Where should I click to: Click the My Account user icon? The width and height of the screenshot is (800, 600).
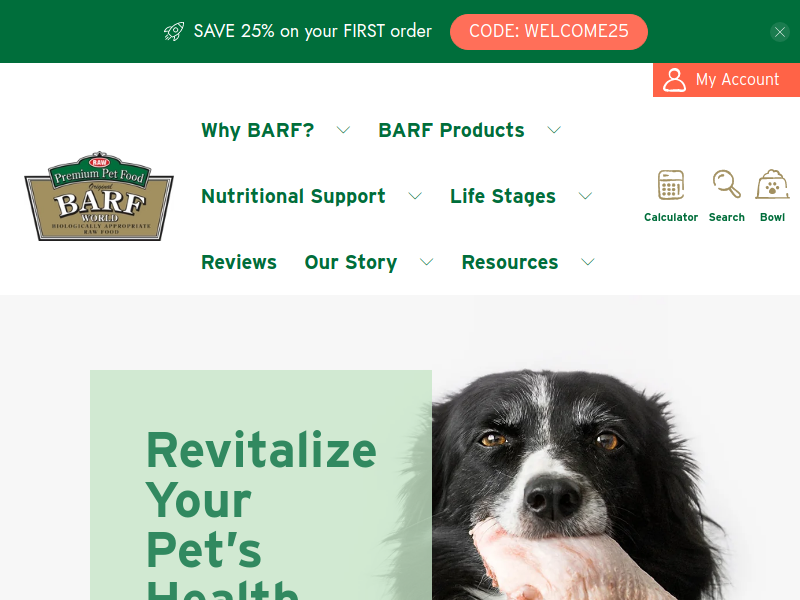point(674,80)
